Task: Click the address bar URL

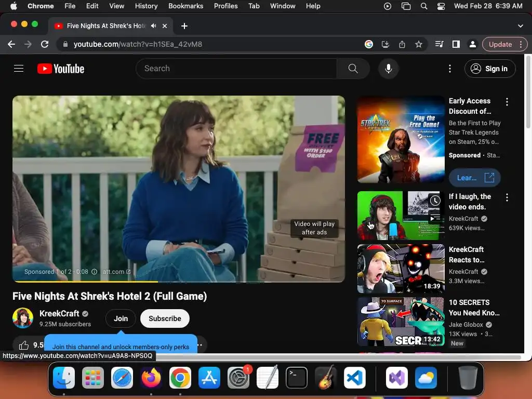Action: [x=138, y=44]
